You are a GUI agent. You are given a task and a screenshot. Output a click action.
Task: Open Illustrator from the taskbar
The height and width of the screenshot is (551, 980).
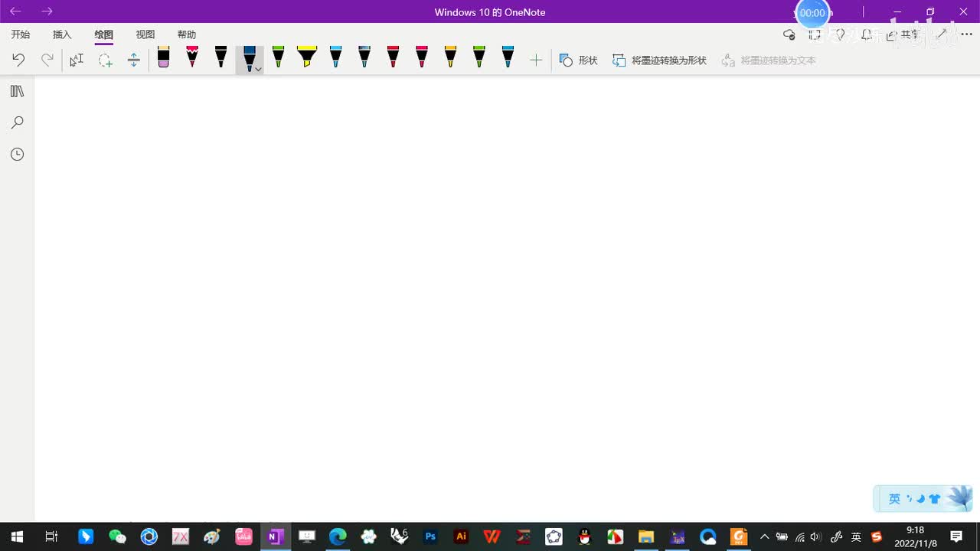[461, 536]
